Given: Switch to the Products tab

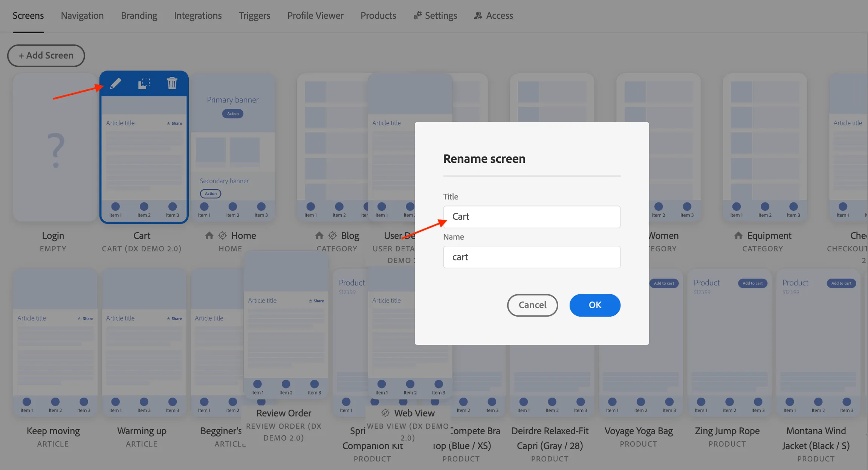Looking at the screenshot, I should coord(378,15).
